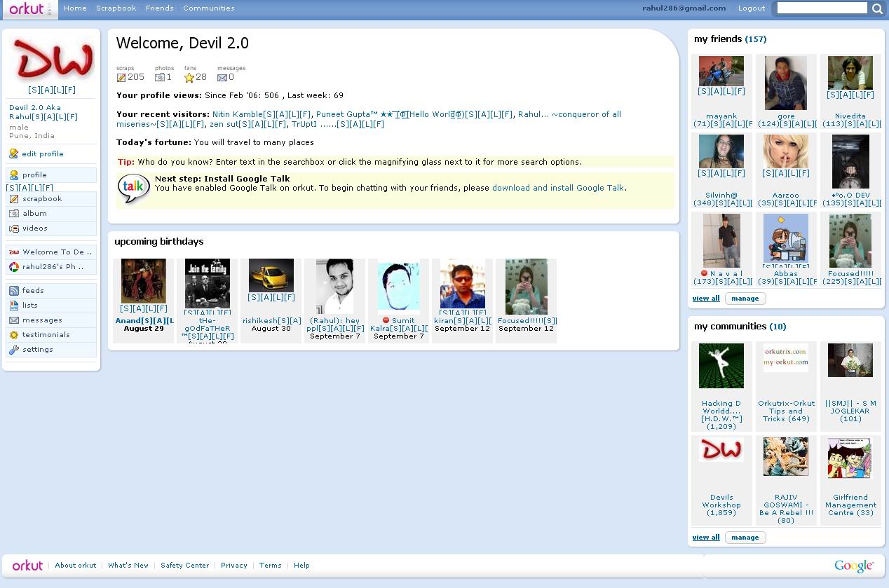
Task: Click the scraps pencil icon
Action: 121,77
